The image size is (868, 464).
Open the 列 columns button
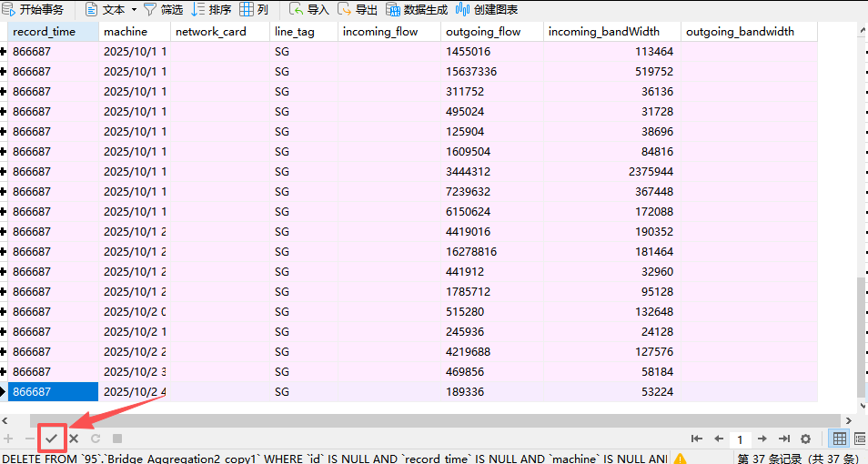coord(254,9)
